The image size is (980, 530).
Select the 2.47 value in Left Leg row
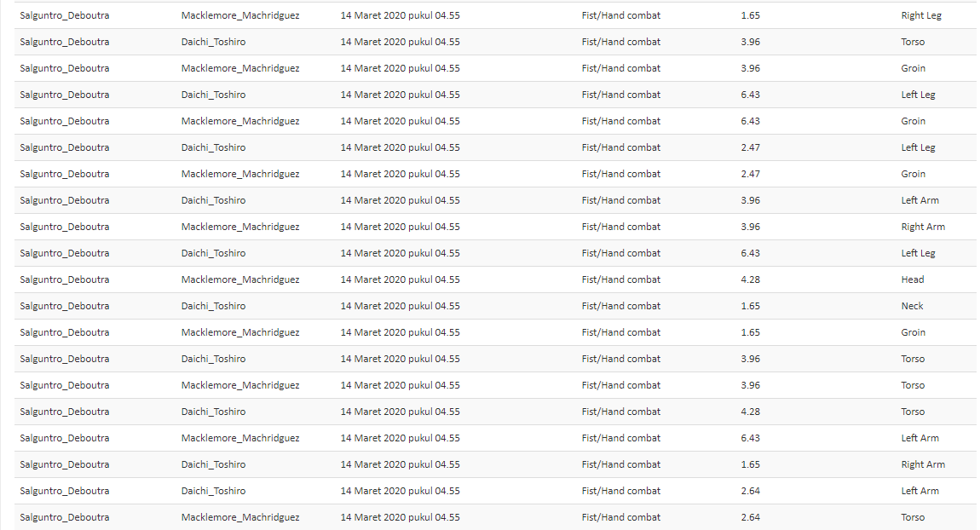tap(750, 147)
